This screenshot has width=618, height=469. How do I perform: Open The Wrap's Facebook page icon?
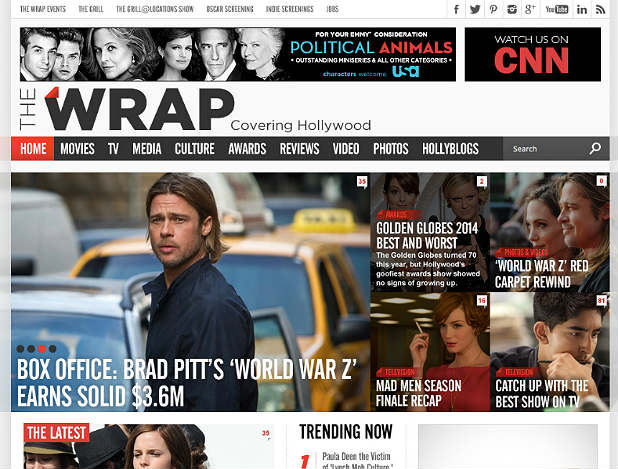(x=456, y=9)
